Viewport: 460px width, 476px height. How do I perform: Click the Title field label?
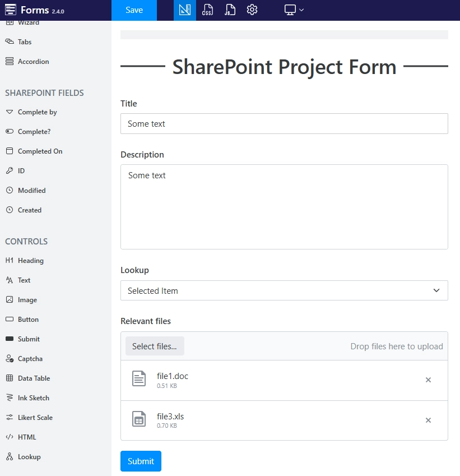pyautogui.click(x=129, y=104)
